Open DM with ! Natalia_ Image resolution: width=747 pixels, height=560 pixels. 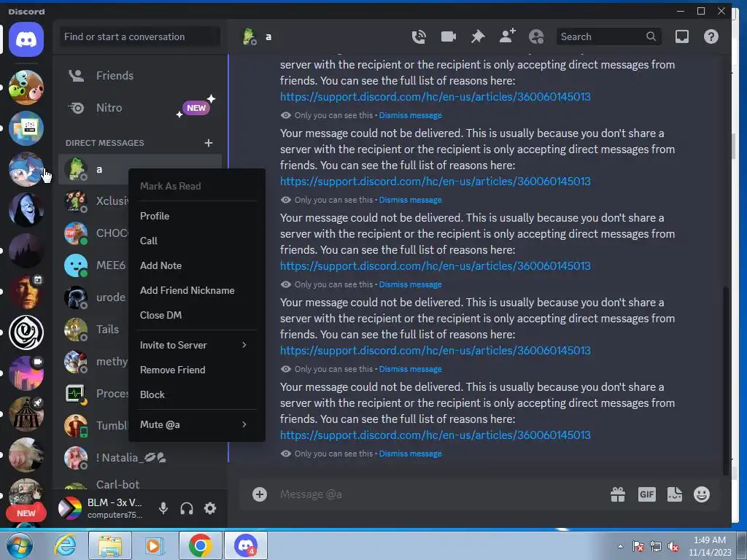tap(139, 458)
